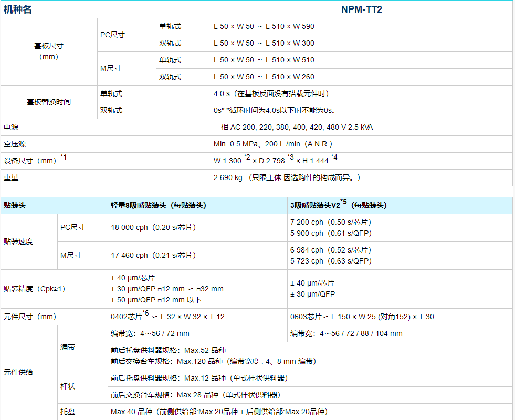This screenshot has width=515, height=420.
Task: Select the ± 50 μm/QFP □12 mm 以下 line
Action: (x=156, y=300)
